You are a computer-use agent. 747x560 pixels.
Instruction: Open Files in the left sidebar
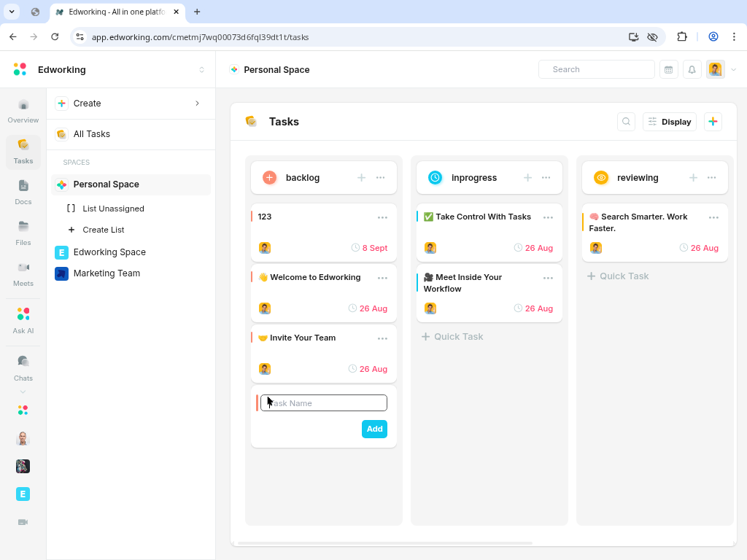pos(23,233)
